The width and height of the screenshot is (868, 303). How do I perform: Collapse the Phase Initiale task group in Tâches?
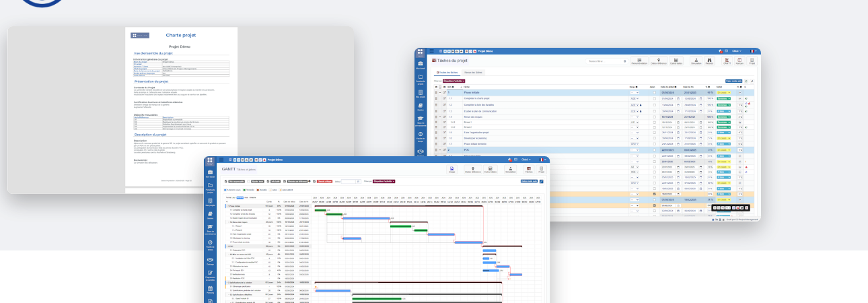pos(440,92)
